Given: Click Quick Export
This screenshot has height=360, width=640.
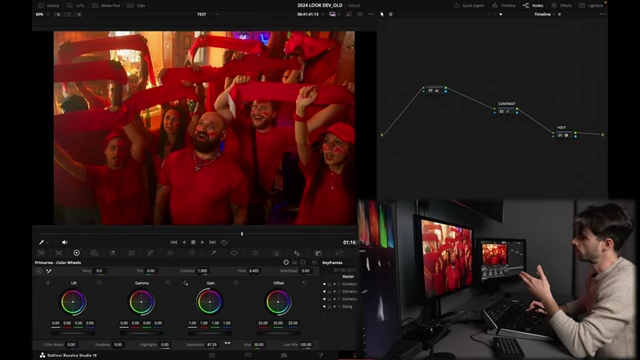Looking at the screenshot, I should 469,6.
